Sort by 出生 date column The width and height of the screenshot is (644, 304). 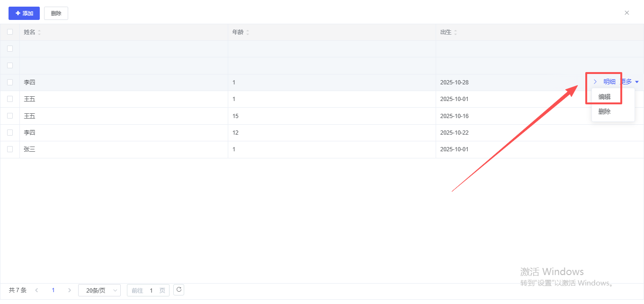pyautogui.click(x=456, y=32)
